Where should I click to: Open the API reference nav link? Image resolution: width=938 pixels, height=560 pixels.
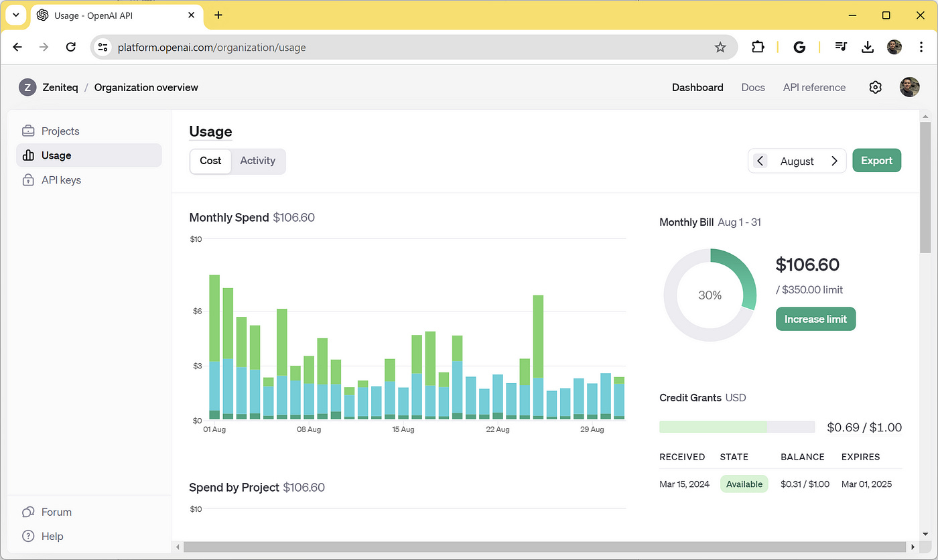814,87
